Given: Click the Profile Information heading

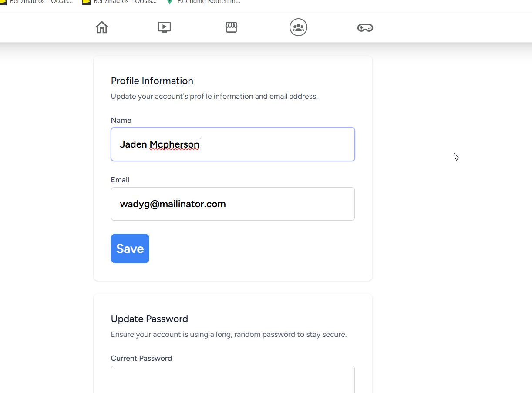Looking at the screenshot, I should pos(152,81).
